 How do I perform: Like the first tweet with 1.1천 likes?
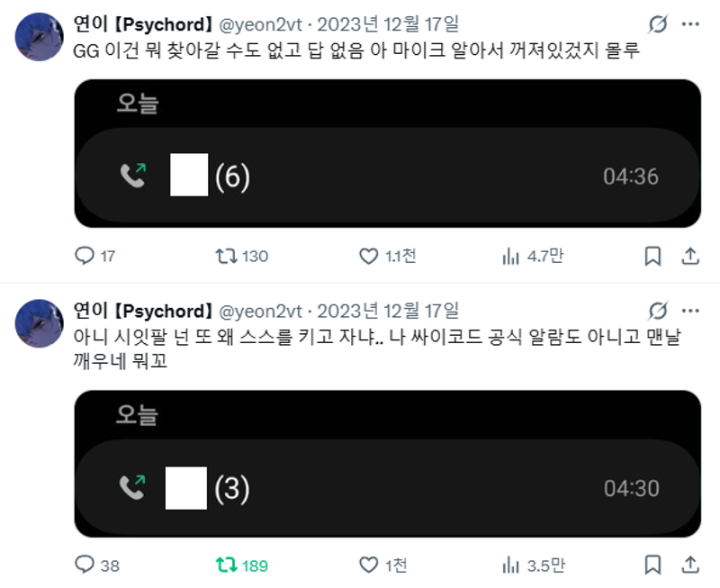coord(388,256)
